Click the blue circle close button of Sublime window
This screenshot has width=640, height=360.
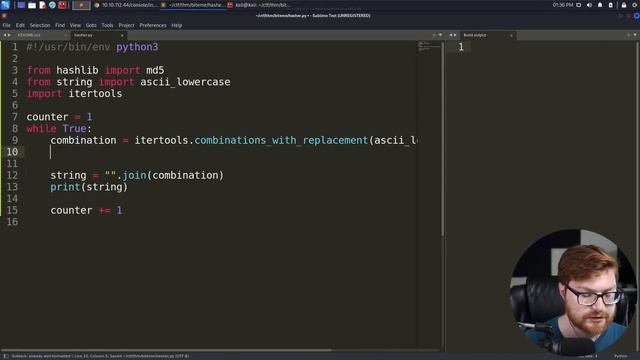636,16
